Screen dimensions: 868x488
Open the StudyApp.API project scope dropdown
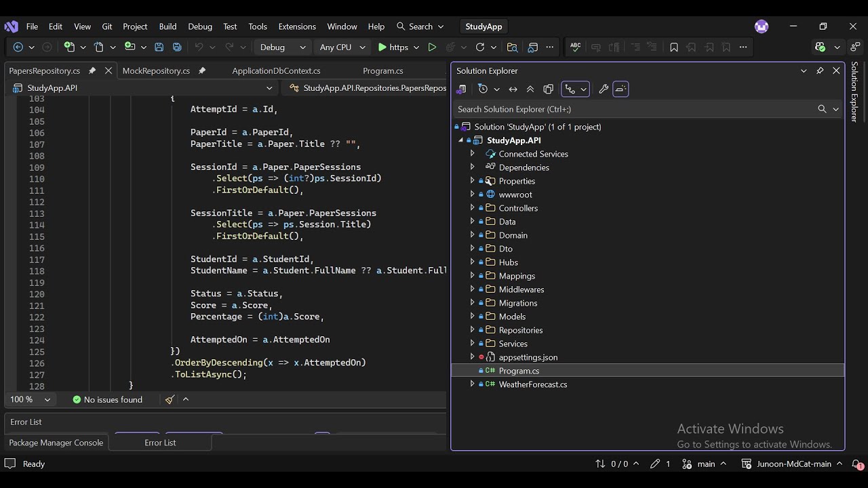[142, 88]
